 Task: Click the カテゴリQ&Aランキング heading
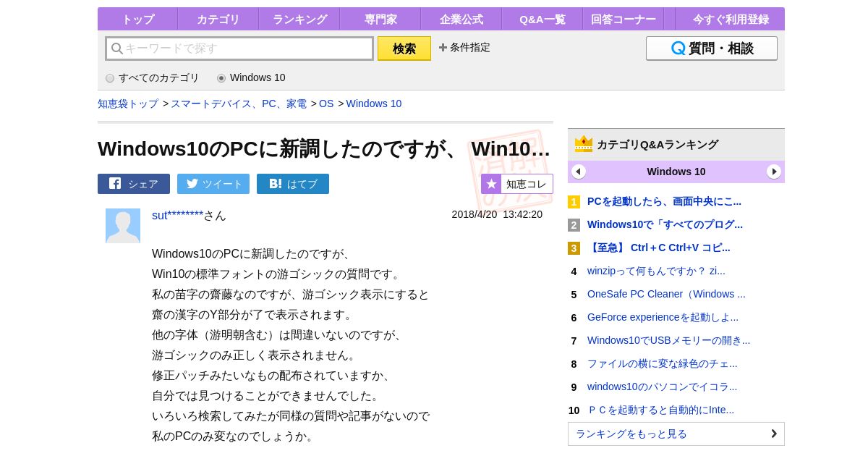[658, 144]
